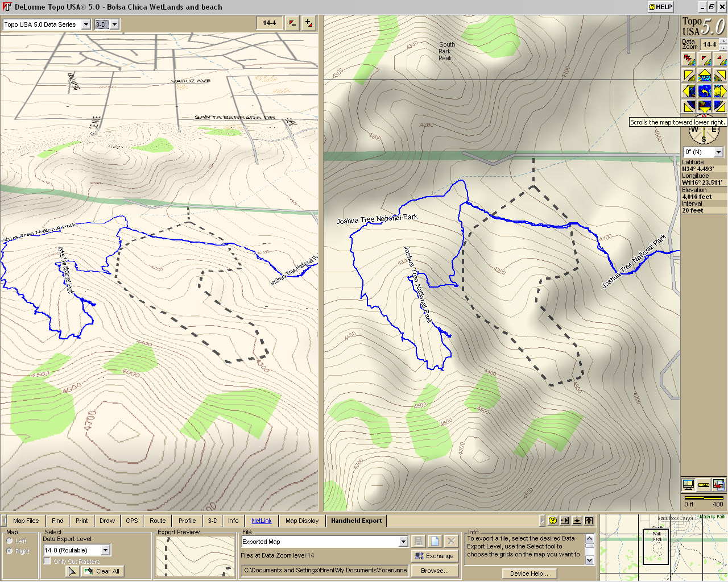Decrease Data Zoom with down stepper

[722, 47]
